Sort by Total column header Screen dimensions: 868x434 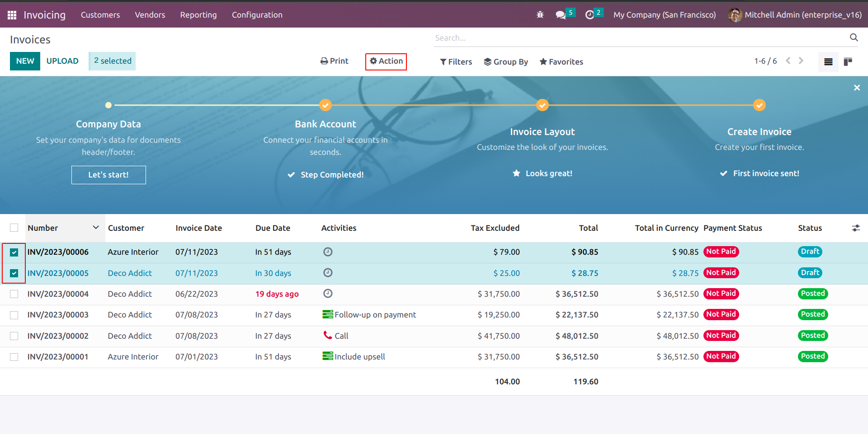pos(588,228)
